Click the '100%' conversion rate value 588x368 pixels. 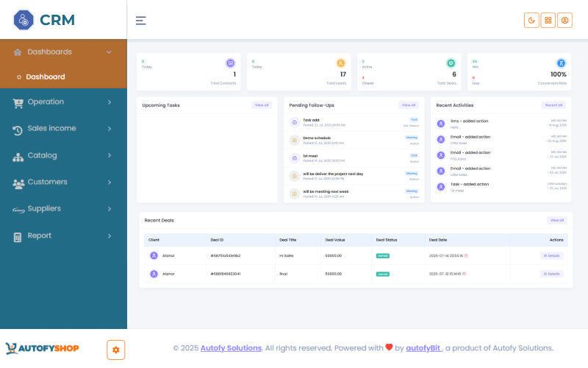pos(558,74)
